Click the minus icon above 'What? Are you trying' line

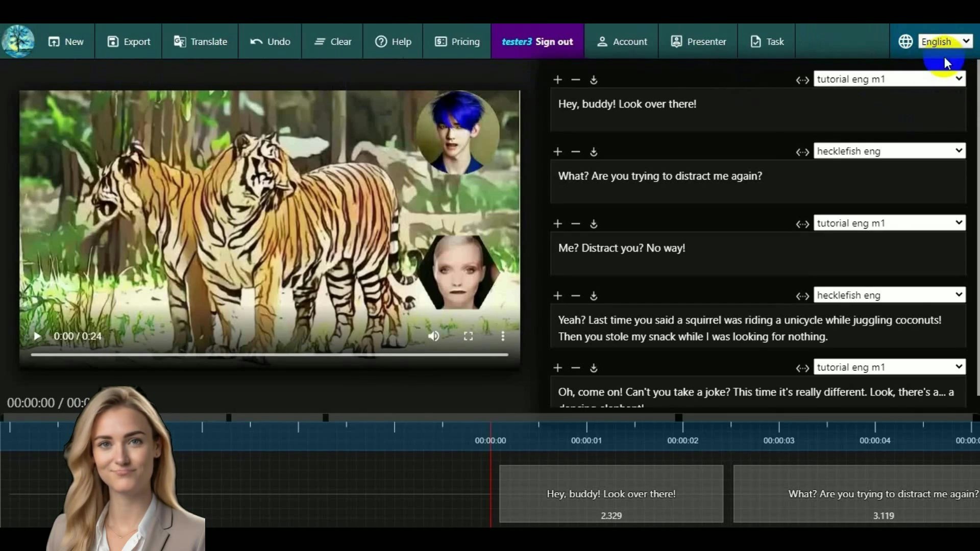576,152
